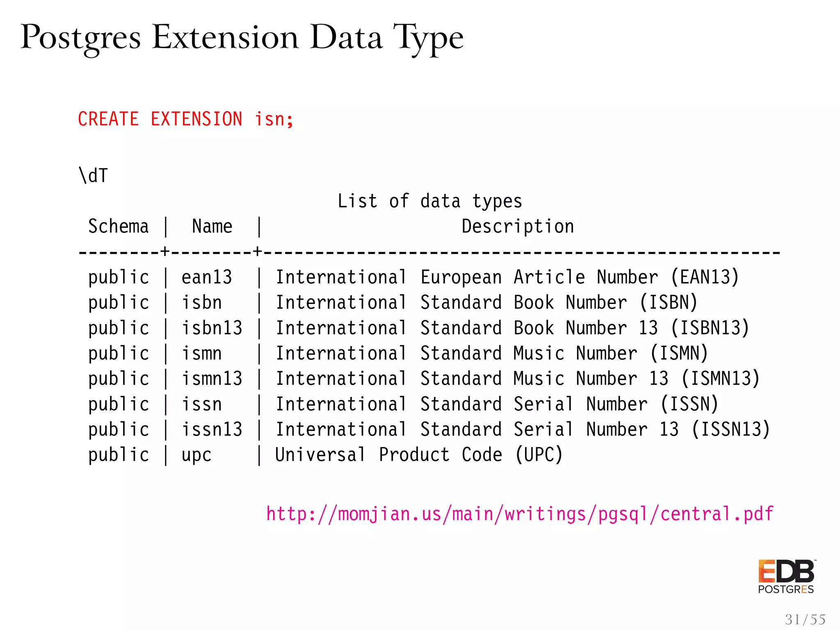
Task: Click the EDB Postgres logo
Action: 787,577
